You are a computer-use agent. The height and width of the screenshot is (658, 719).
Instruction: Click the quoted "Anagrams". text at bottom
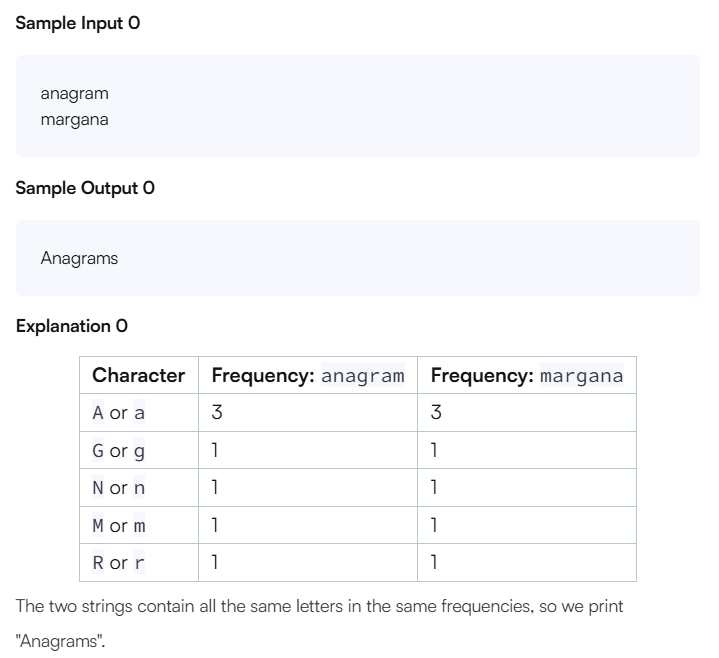point(61,641)
